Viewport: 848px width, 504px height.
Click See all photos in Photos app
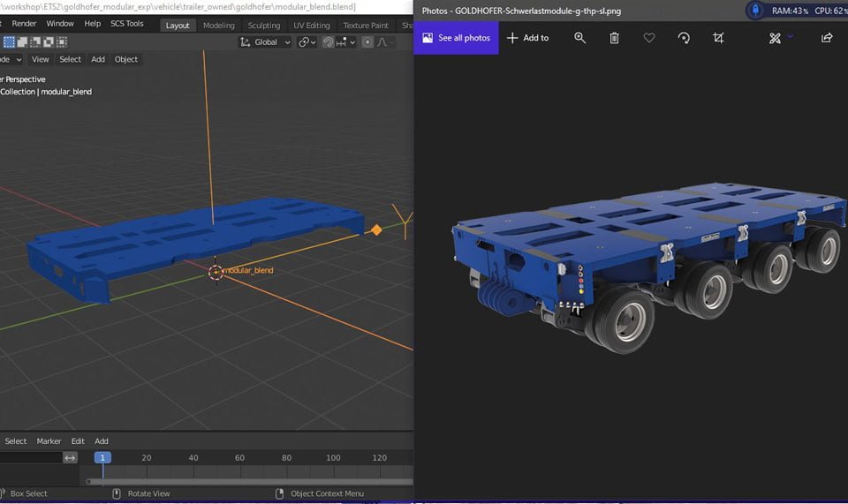click(x=456, y=38)
